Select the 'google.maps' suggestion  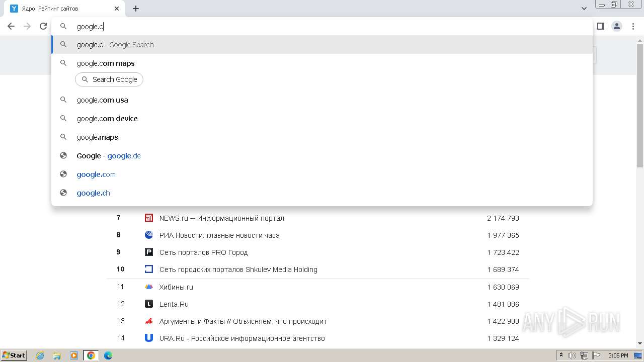[x=322, y=137]
